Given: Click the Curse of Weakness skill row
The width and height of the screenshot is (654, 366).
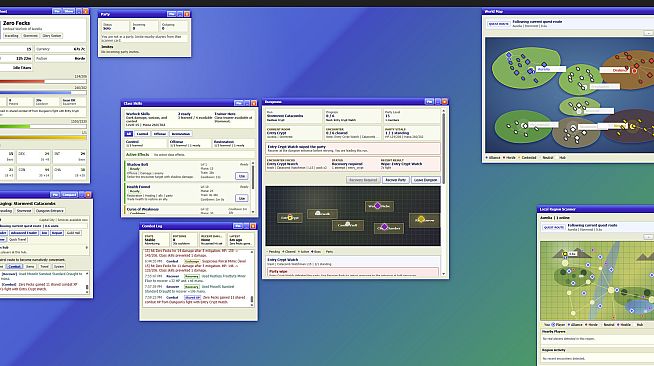Looking at the screenshot, I should (x=186, y=210).
